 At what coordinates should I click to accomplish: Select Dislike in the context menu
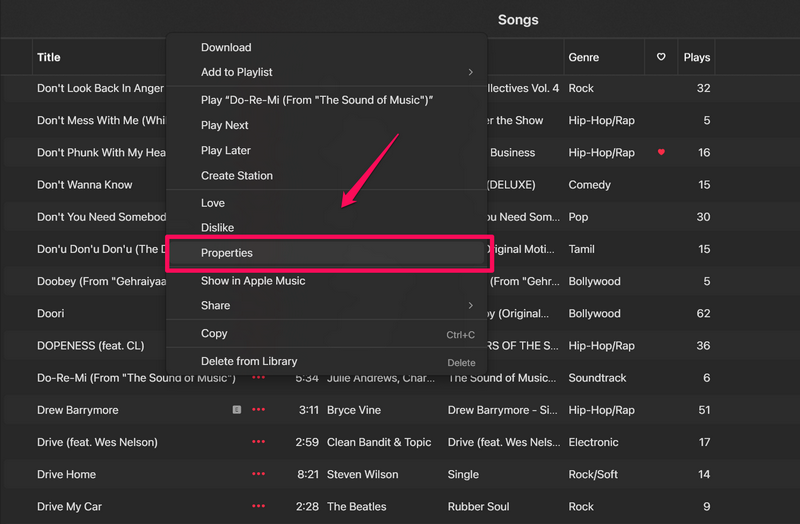(217, 228)
